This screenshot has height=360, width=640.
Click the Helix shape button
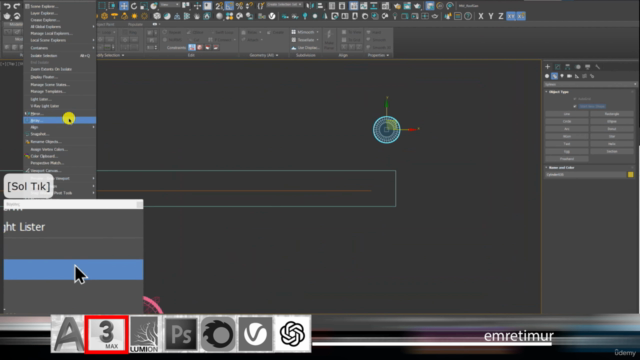point(612,144)
